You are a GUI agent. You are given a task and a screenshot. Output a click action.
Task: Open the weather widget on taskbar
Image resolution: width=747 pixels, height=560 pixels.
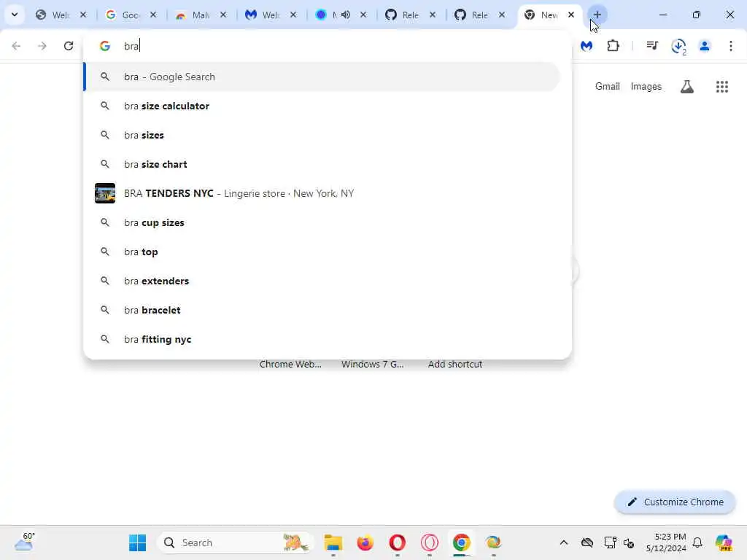click(x=24, y=542)
